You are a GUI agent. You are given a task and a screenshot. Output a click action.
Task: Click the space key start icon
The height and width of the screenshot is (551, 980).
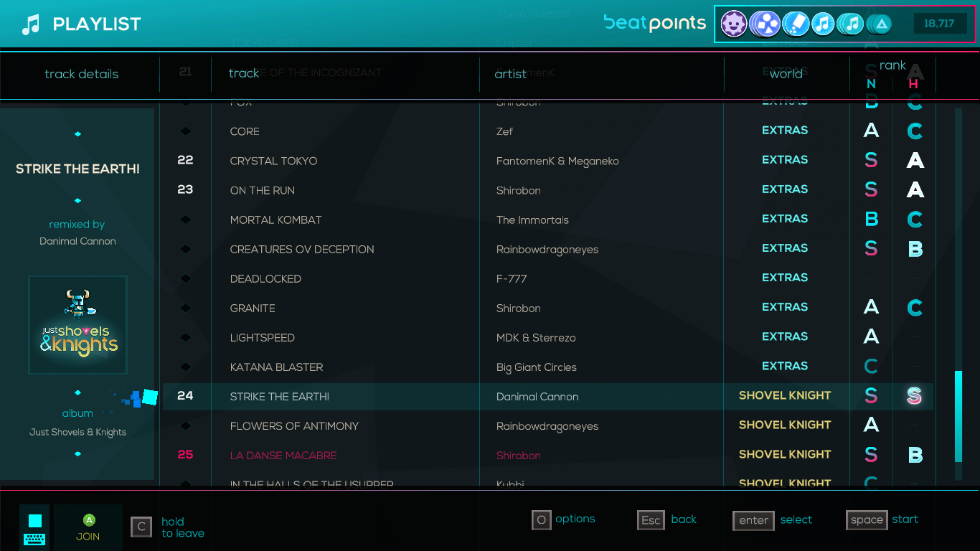click(867, 520)
